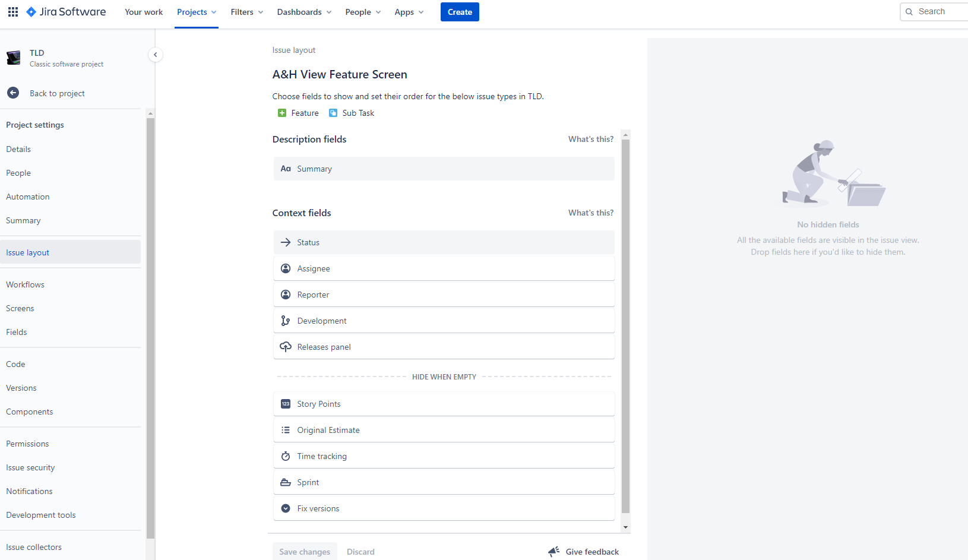Viewport: 968px width, 560px height.
Task: Click the Development branch icon
Action: coord(286,321)
